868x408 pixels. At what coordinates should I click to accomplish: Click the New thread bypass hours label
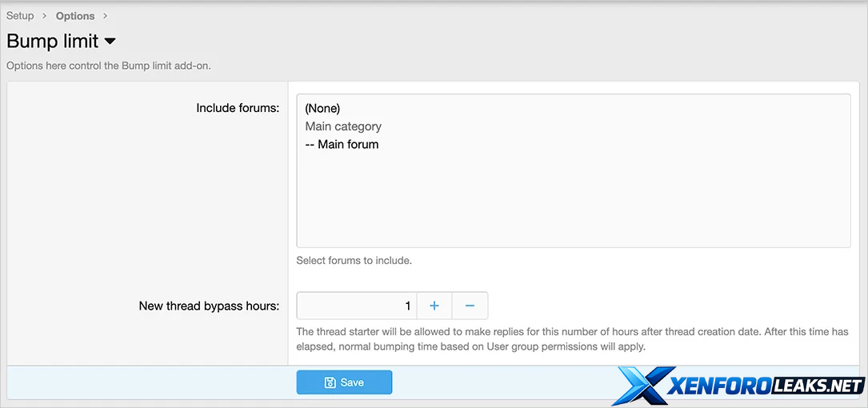(209, 306)
